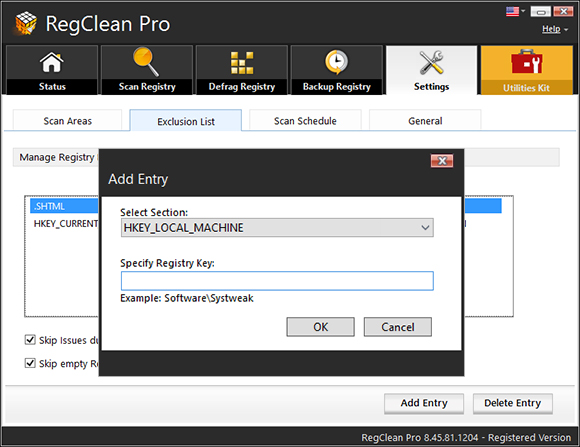Open the Help menu
The width and height of the screenshot is (580, 447).
click(x=554, y=29)
